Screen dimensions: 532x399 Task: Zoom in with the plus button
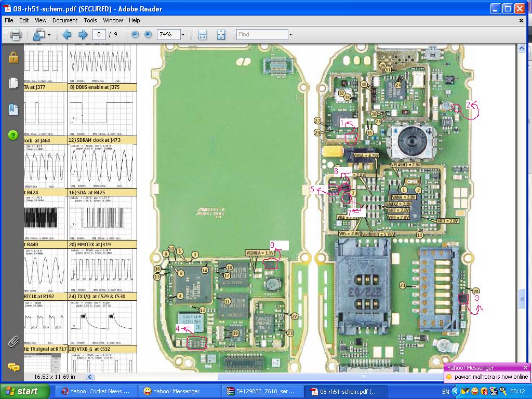[148, 34]
